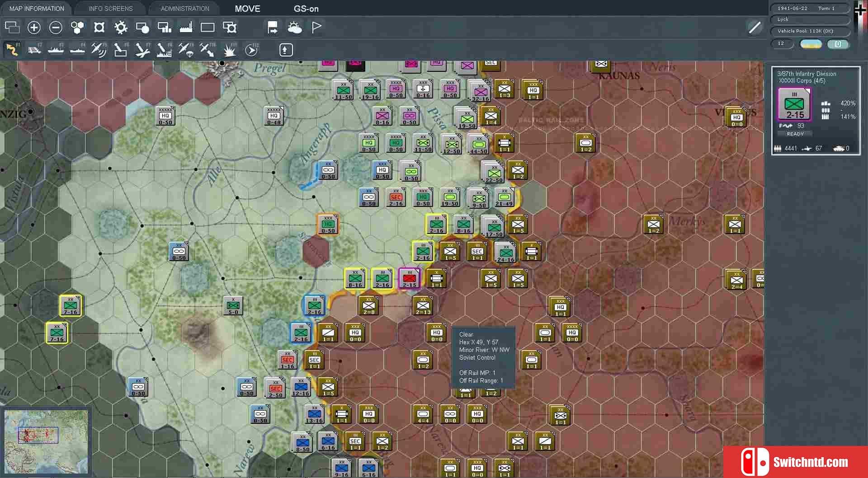Select the 5-0 unit counter
The image size is (868, 478).
(x=233, y=305)
